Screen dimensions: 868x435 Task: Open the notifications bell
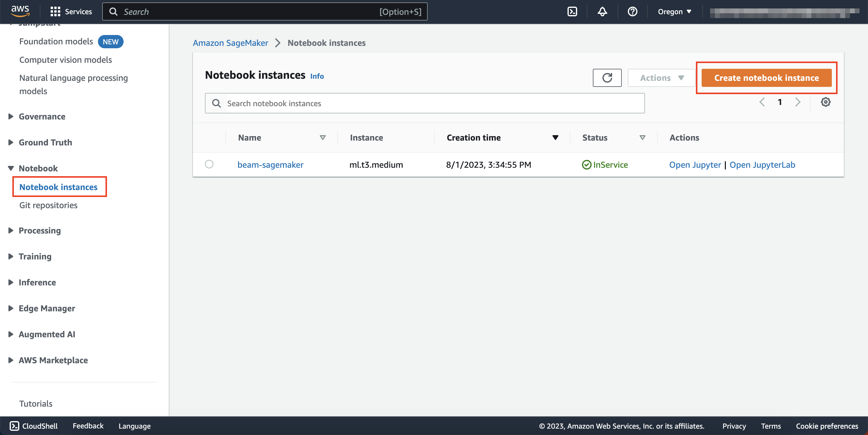[x=602, y=11]
